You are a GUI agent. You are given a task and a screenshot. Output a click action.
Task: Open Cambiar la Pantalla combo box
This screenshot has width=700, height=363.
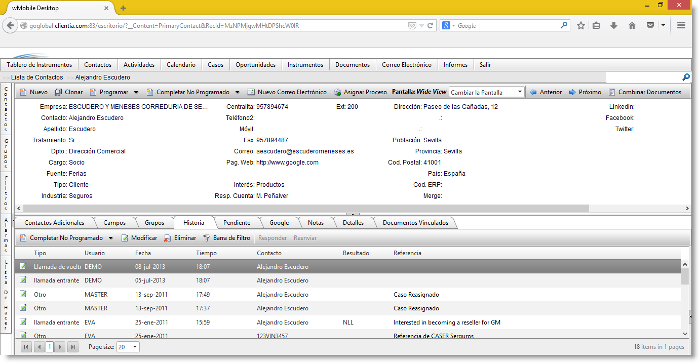point(486,92)
